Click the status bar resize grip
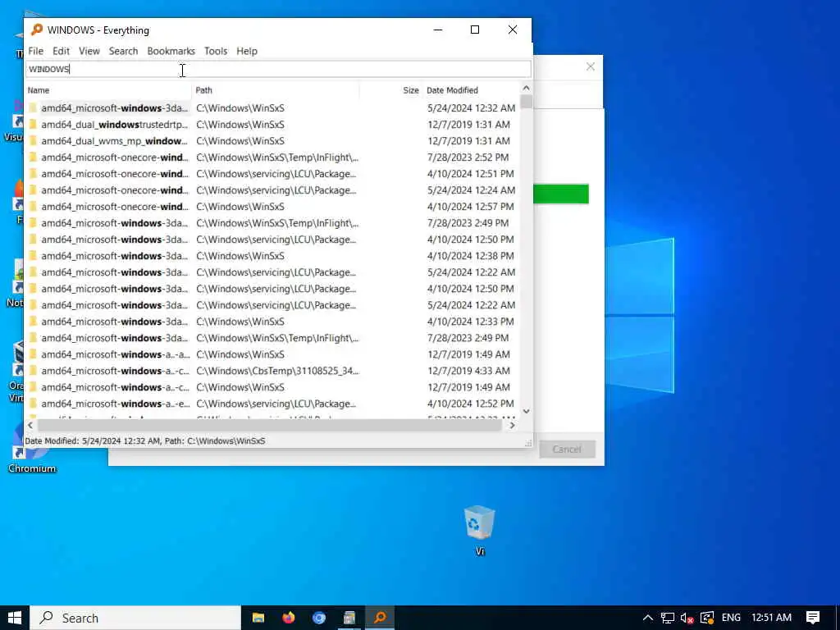Screen dimensions: 840x630 (528, 442)
